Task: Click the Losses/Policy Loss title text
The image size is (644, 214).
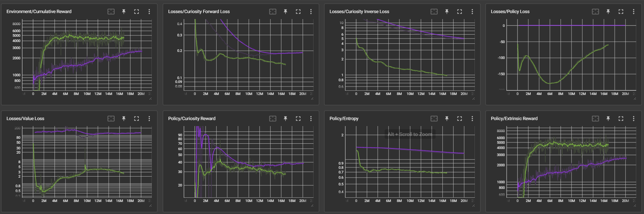Action: (510, 12)
